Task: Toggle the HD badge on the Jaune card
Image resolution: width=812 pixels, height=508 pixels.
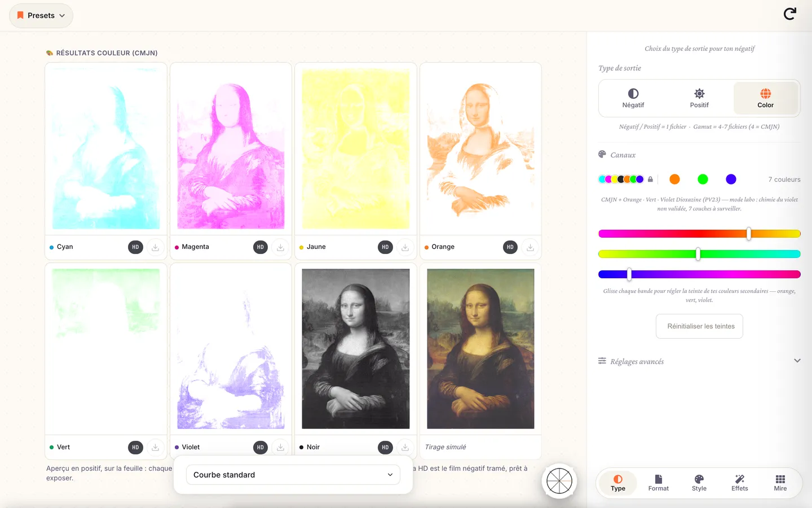Action: [x=385, y=247]
